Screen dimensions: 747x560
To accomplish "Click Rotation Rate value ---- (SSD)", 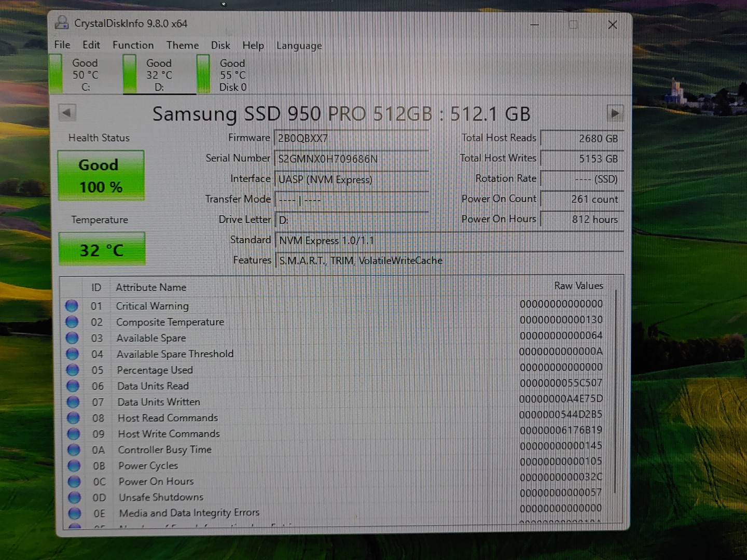I will [582, 179].
